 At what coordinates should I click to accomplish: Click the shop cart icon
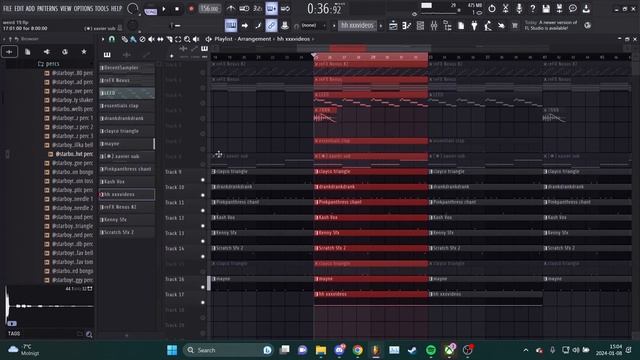click(515, 26)
